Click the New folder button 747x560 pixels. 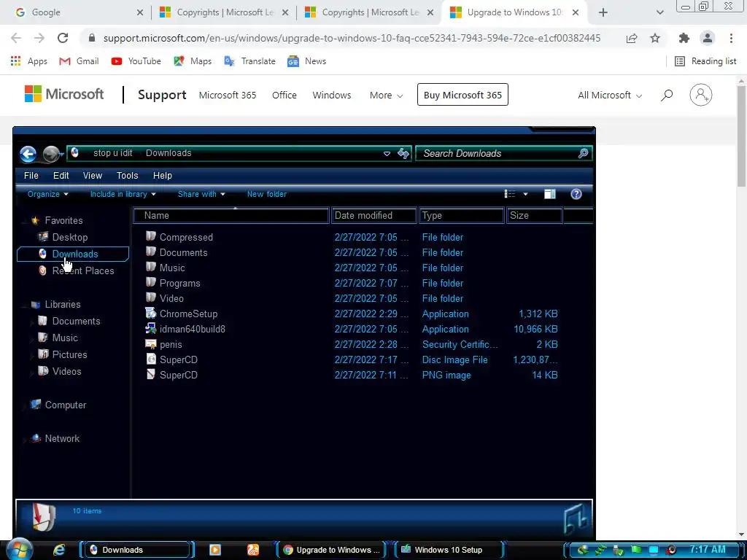click(267, 194)
